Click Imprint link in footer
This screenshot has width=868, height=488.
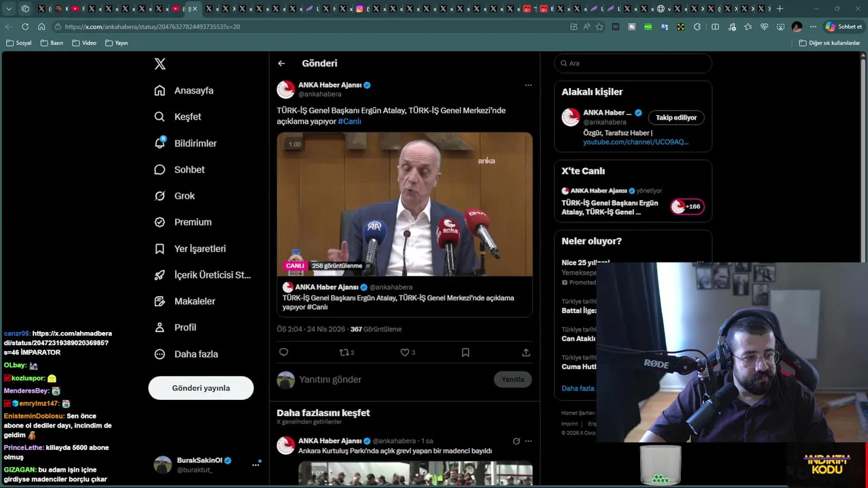[x=570, y=424]
